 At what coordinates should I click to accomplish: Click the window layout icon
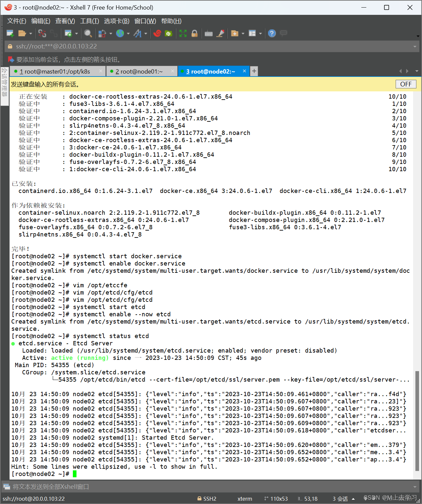(x=252, y=33)
